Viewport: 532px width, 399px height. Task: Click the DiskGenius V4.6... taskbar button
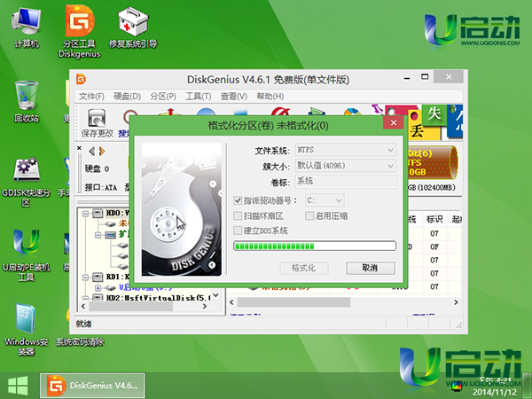[x=92, y=386]
